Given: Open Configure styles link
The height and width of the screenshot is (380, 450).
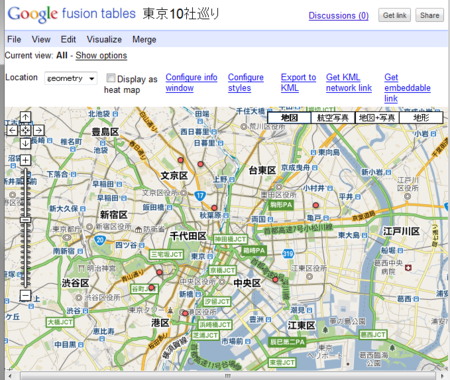Looking at the screenshot, I should 246,83.
